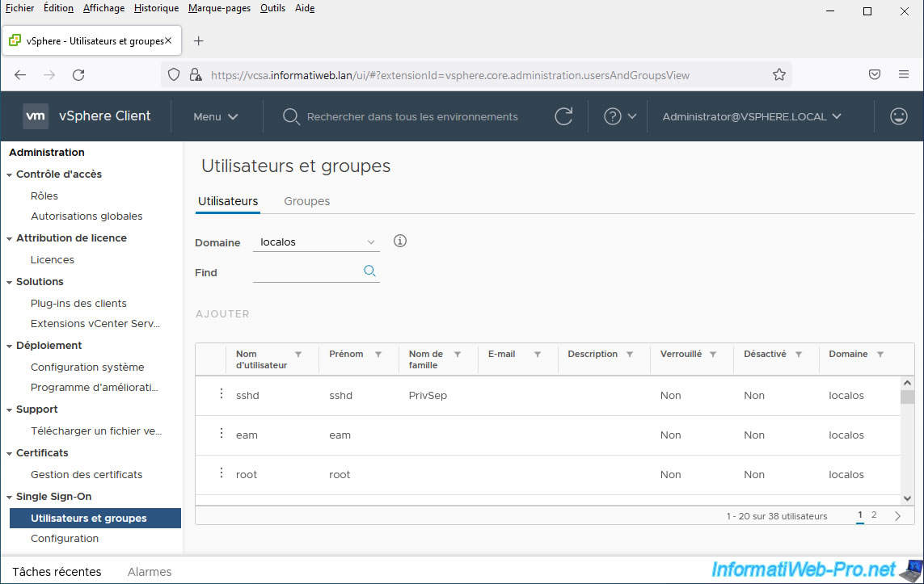Switch to the Groupes tab

(x=306, y=201)
